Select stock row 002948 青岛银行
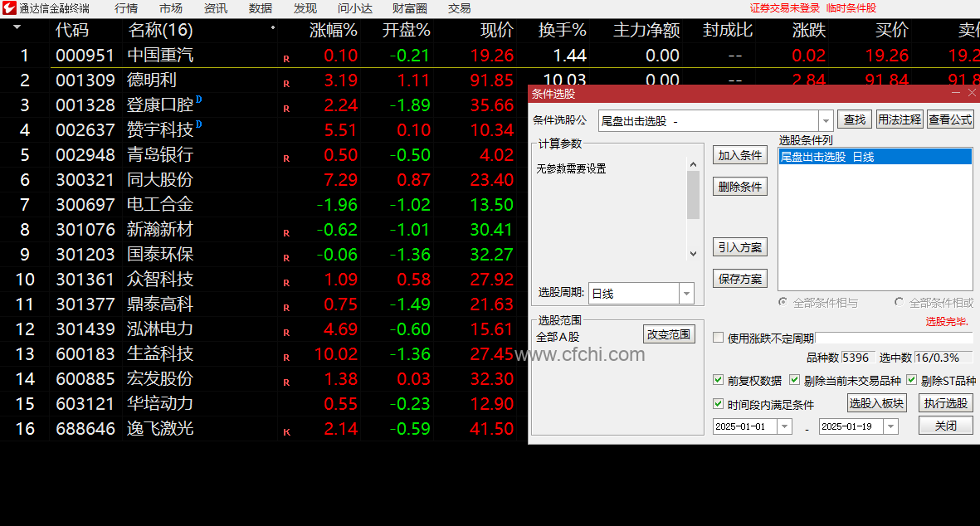This screenshot has width=980, height=526. click(263, 154)
